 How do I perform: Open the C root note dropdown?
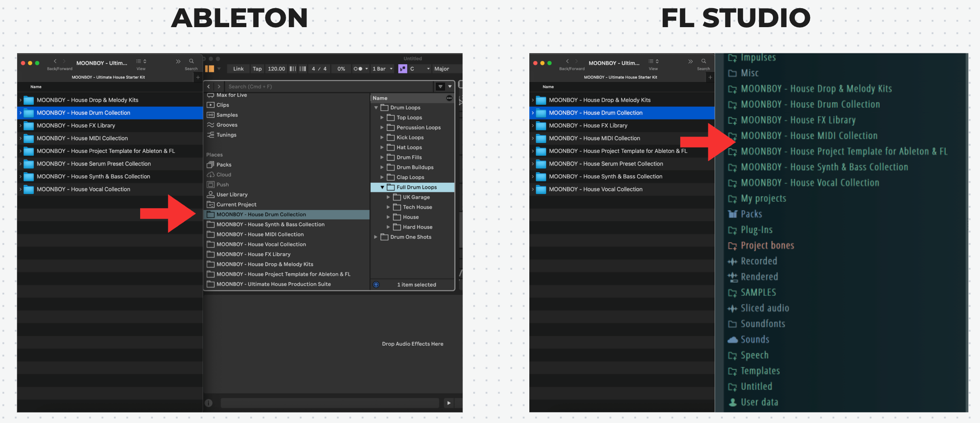click(x=420, y=69)
